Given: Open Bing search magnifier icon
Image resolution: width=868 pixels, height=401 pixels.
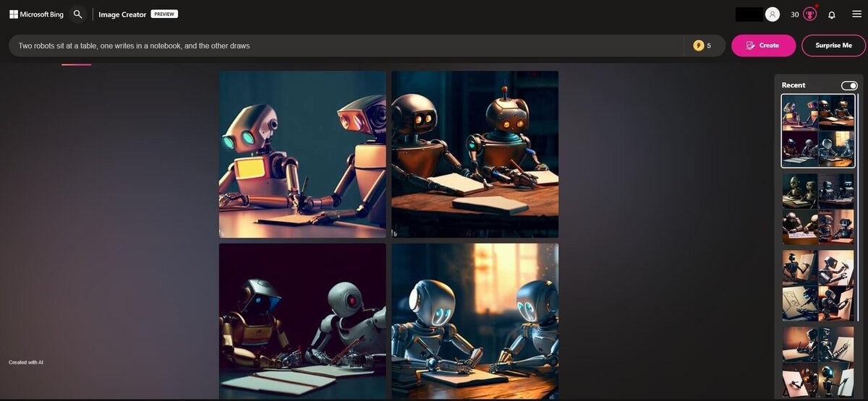Looking at the screenshot, I should pyautogui.click(x=78, y=14).
